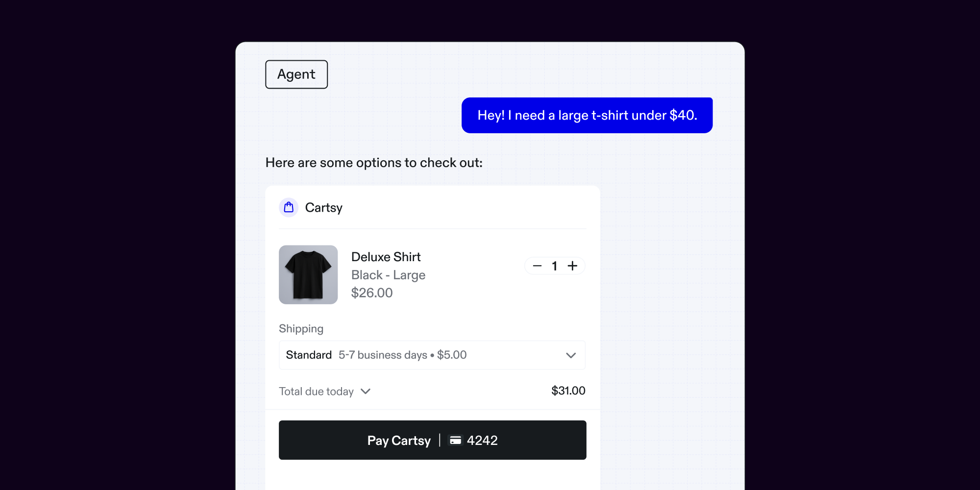Screen dimensions: 980x490
Task: Click the chevron on the shipping selector
Action: tap(570, 355)
